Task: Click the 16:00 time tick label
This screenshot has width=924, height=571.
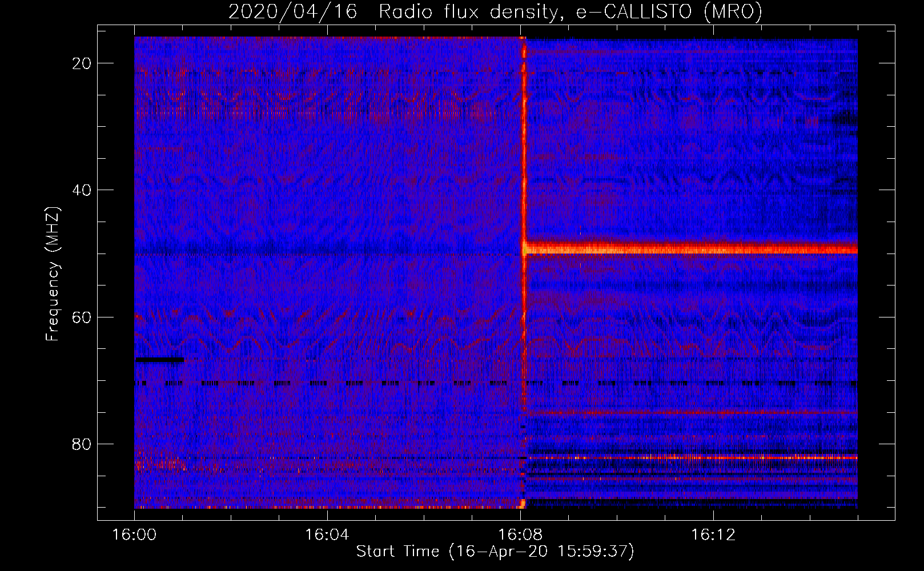Action: (x=134, y=534)
